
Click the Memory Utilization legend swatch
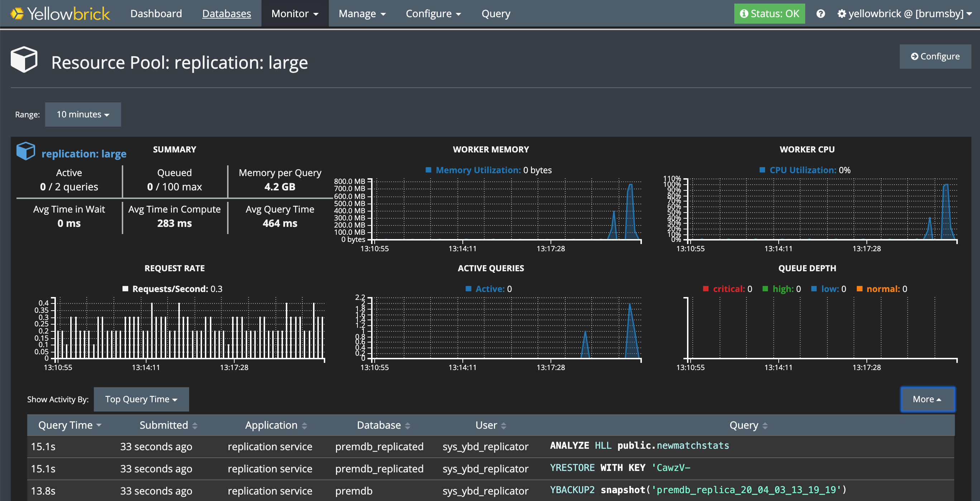tap(428, 170)
